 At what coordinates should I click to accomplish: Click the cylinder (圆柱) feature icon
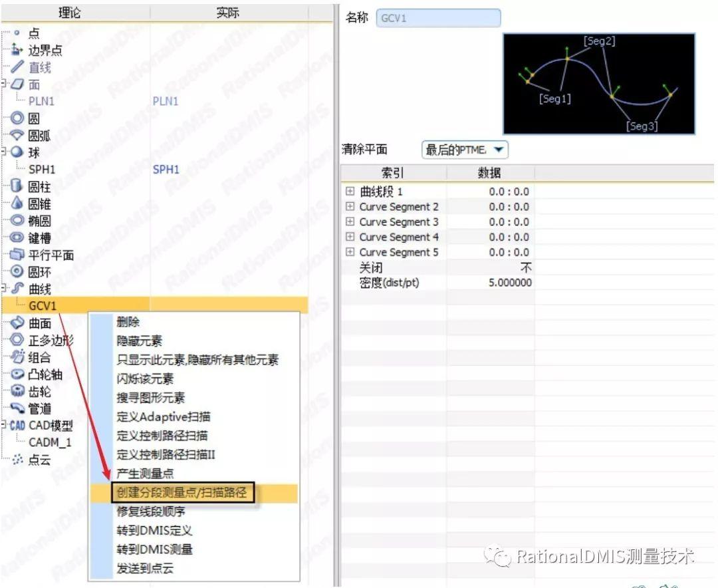tap(17, 187)
